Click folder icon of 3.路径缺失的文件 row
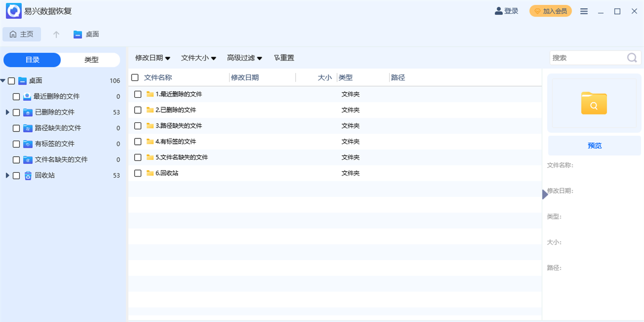 [150, 126]
